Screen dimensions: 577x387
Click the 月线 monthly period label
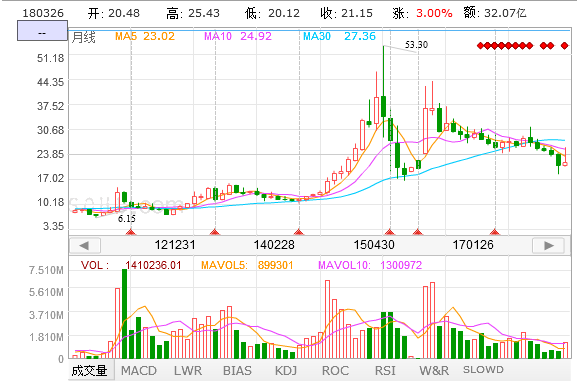coord(84,37)
